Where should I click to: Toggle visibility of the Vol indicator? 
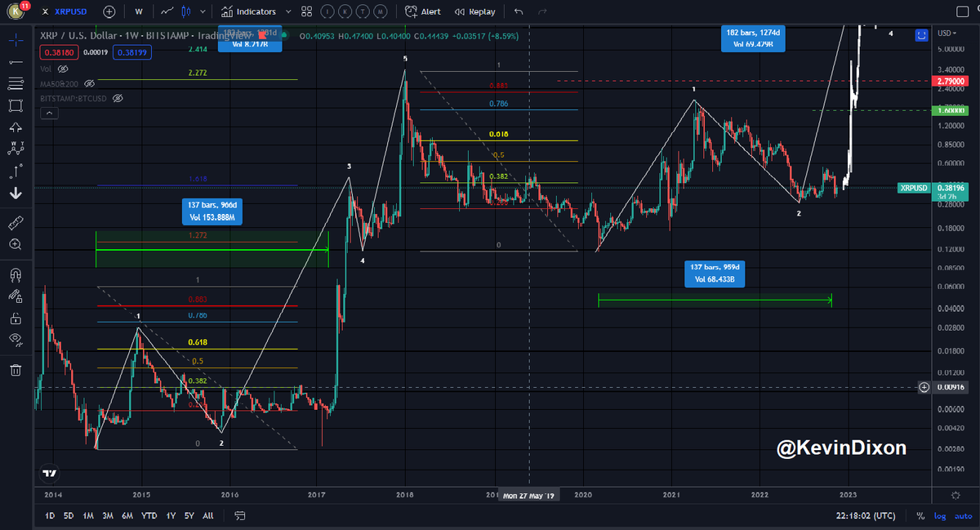click(63, 69)
